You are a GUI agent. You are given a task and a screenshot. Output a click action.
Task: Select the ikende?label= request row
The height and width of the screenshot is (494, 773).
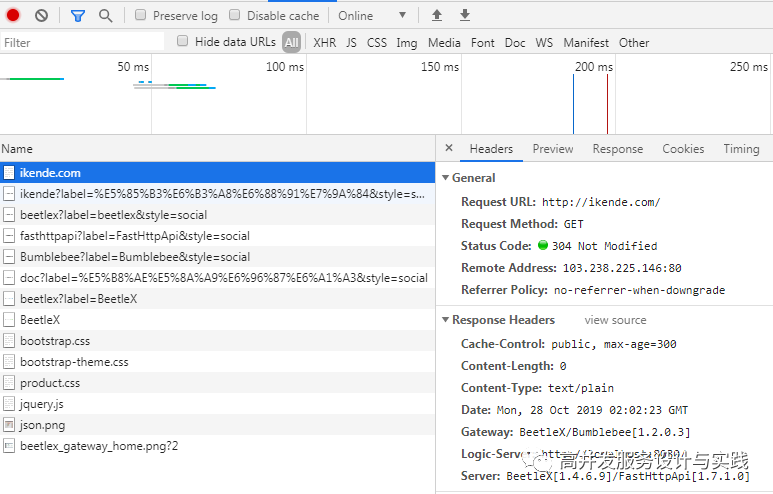[x=217, y=194]
